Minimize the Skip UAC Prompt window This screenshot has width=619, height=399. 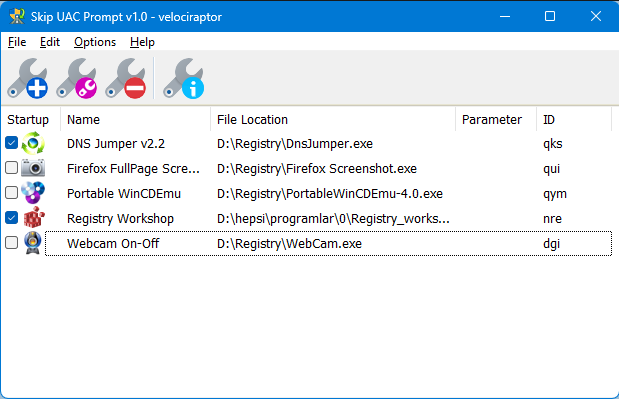[x=505, y=16]
